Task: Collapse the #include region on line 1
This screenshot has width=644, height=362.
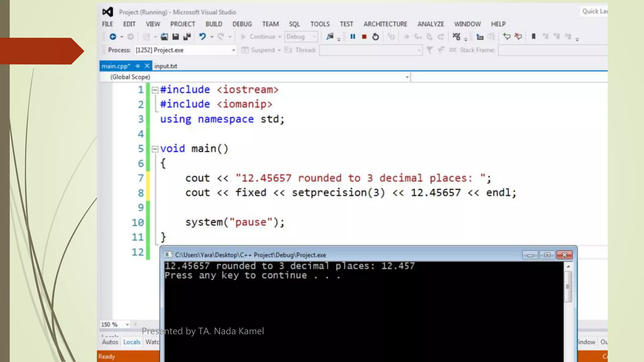Action: coord(155,90)
